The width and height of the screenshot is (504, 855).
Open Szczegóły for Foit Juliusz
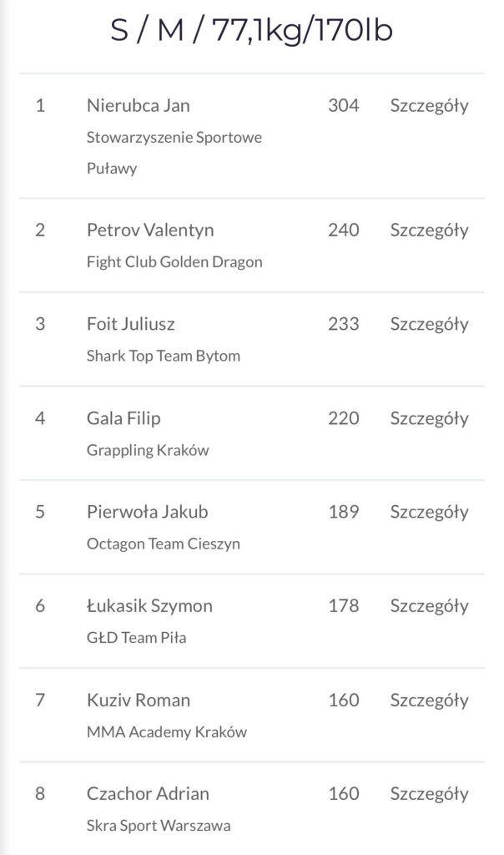coord(429,324)
